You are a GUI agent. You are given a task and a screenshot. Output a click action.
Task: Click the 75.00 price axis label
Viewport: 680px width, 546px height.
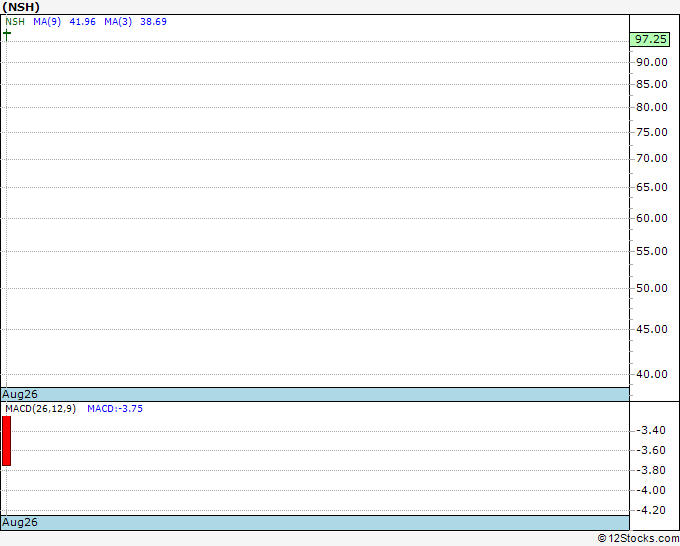pos(651,132)
